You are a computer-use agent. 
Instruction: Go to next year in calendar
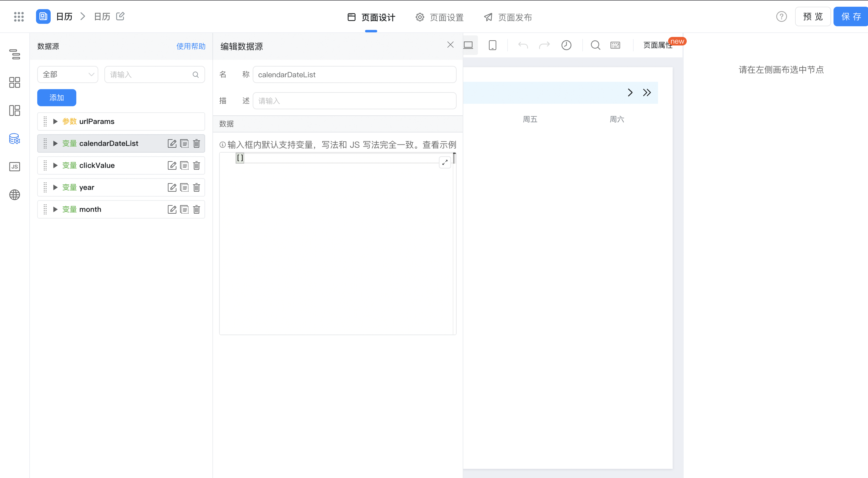647,93
